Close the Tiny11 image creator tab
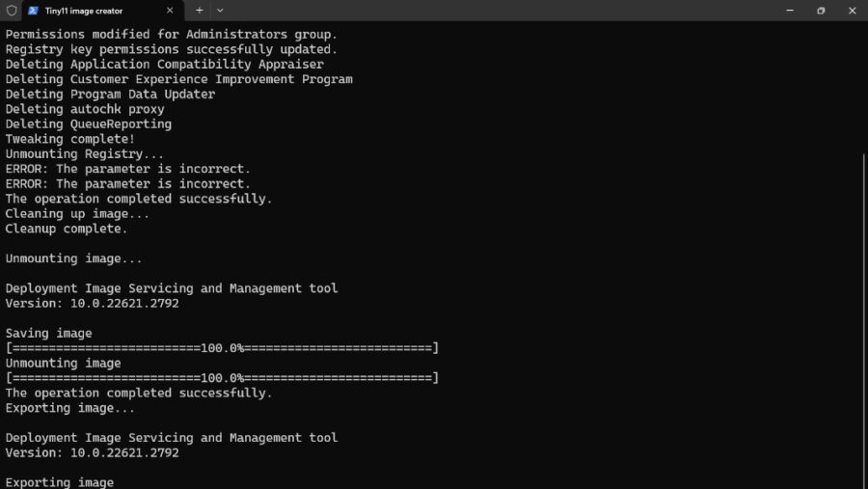This screenshot has width=868, height=489. pyautogui.click(x=170, y=11)
